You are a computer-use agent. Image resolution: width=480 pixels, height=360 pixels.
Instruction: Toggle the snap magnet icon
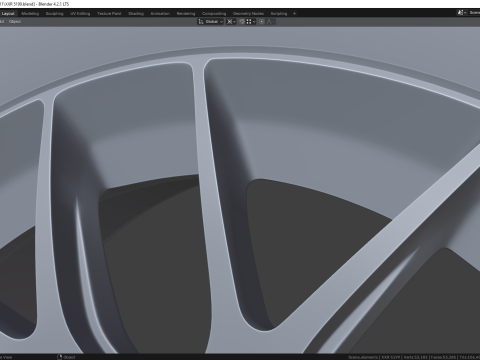(242, 22)
